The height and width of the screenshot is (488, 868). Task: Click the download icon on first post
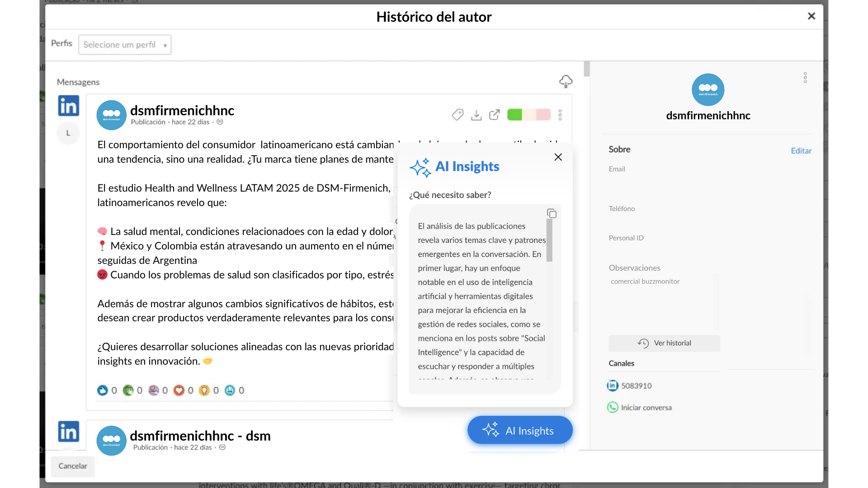tap(476, 115)
